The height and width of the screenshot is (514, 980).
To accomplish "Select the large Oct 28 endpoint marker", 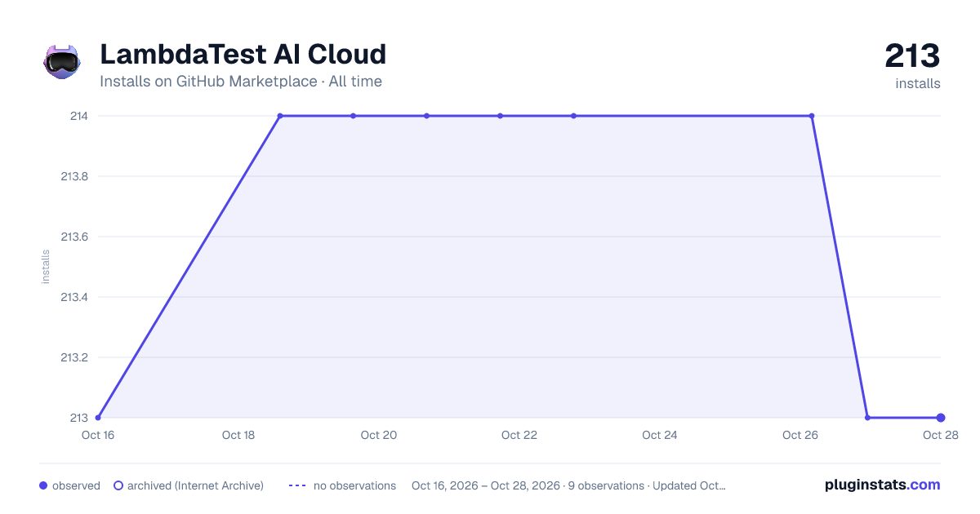I will 941,418.
